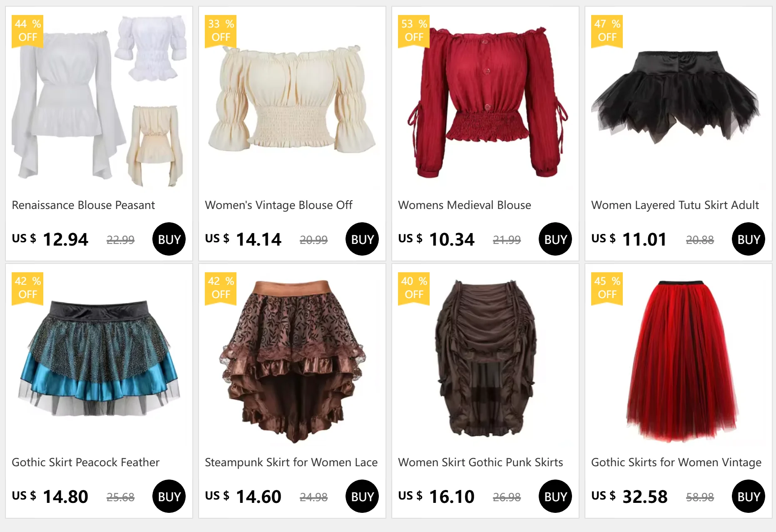The image size is (776, 532).
Task: Click the 53% OFF discount badge
Action: 414,31
